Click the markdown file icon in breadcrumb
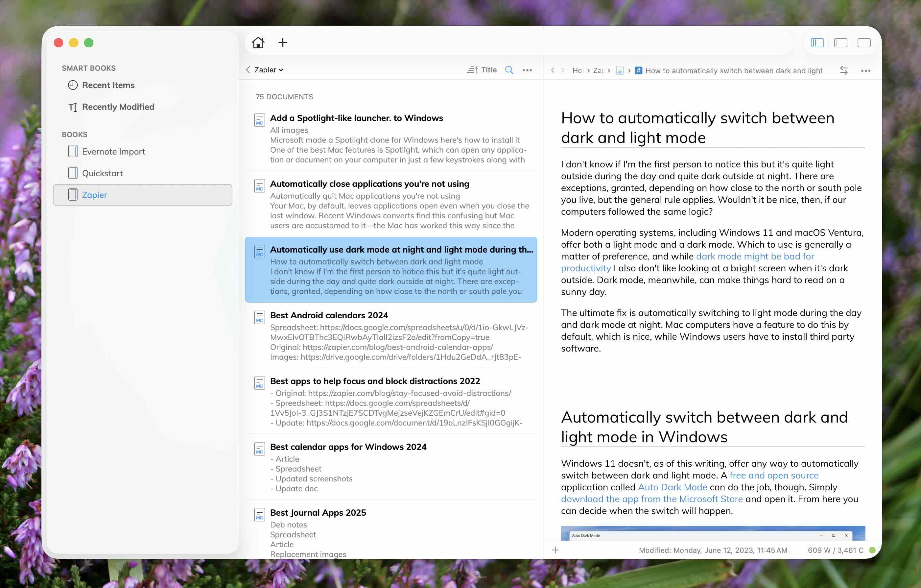Viewport: 921px width, 588px height. [x=620, y=71]
